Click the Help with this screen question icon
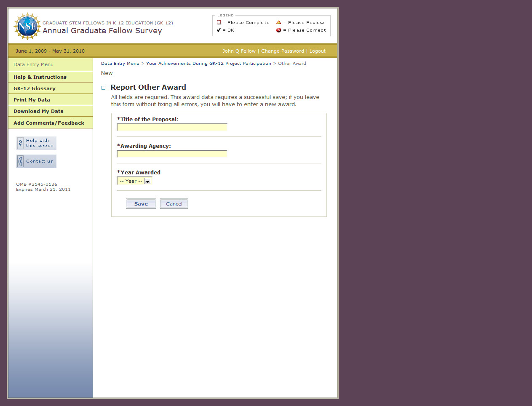 click(x=20, y=143)
